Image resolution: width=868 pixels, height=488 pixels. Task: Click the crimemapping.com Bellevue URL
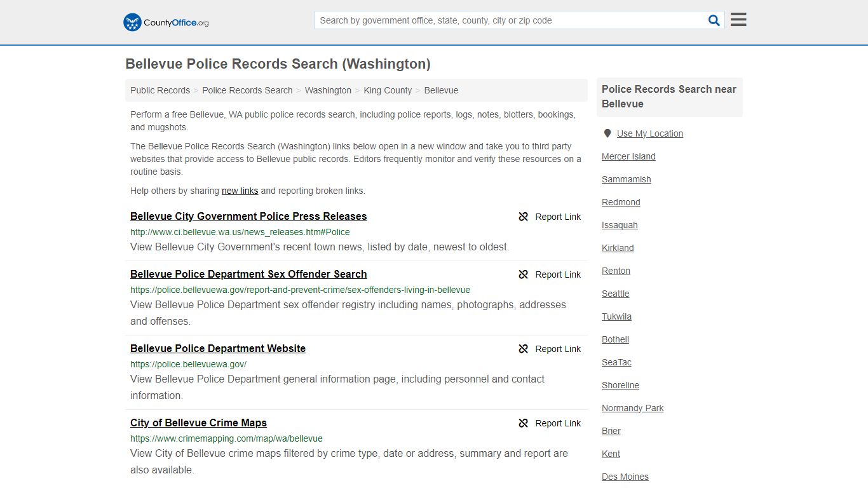226,438
